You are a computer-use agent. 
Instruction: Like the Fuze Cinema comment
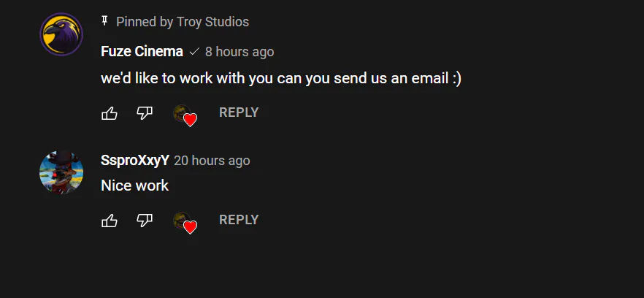(110, 113)
